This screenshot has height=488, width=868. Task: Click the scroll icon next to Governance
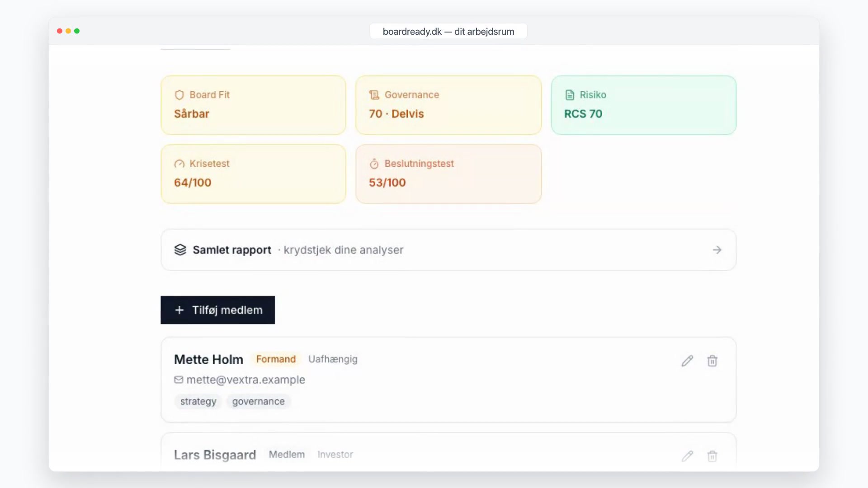tap(374, 95)
